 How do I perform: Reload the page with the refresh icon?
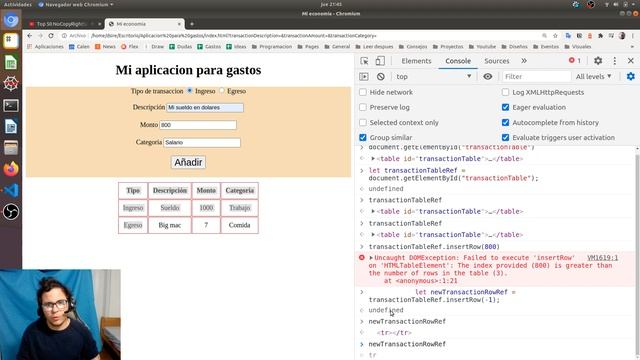(51, 36)
